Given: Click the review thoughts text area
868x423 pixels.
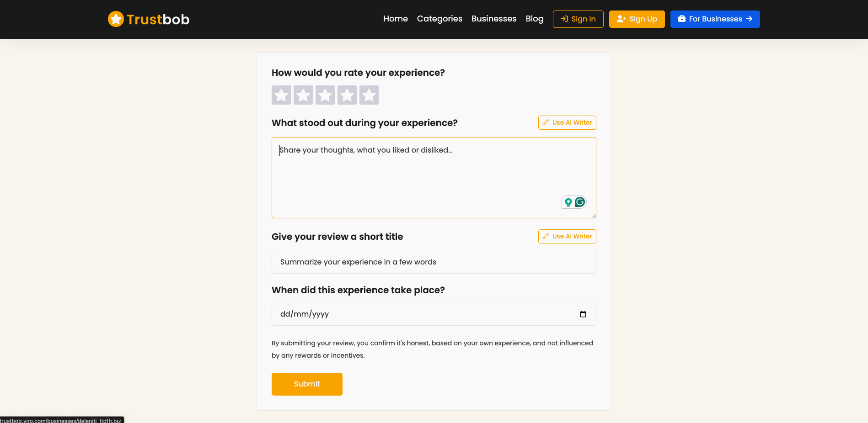Looking at the screenshot, I should [434, 178].
